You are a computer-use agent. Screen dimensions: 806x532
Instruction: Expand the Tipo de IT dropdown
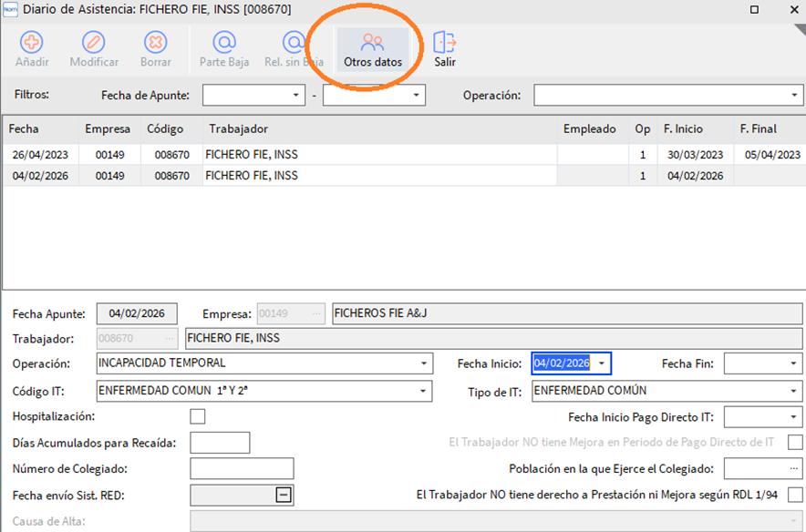[794, 391]
